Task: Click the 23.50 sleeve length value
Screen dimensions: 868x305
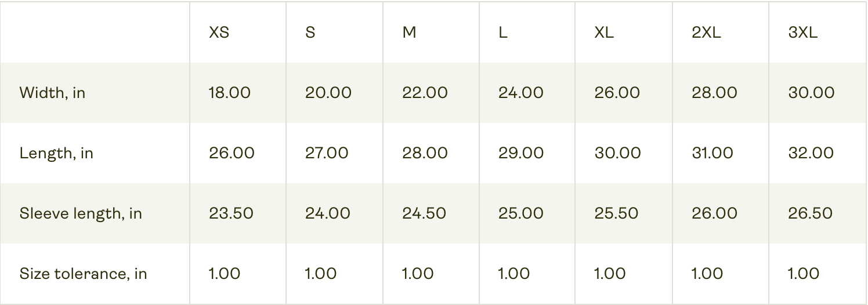Action: click(x=231, y=213)
